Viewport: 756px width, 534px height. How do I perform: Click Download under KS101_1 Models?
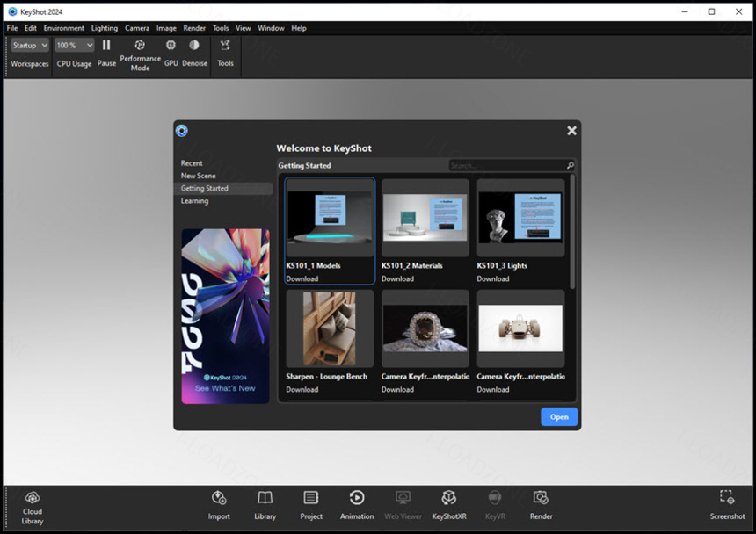302,278
